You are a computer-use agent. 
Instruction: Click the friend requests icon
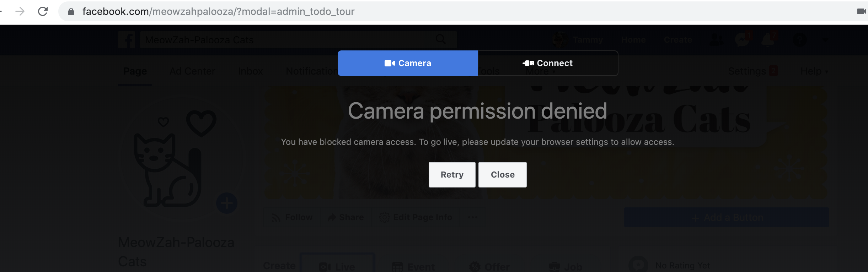coord(716,40)
